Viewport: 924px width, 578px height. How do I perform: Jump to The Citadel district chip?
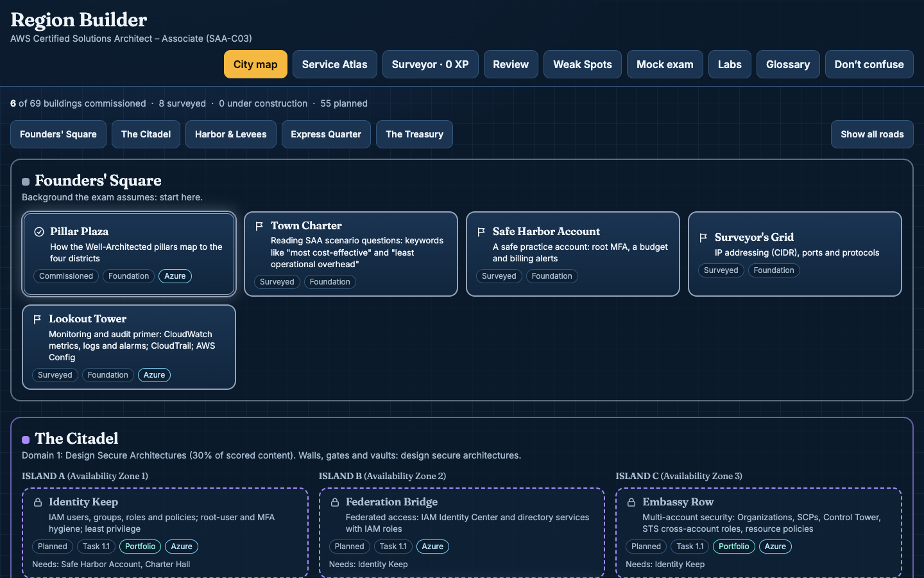pos(146,134)
